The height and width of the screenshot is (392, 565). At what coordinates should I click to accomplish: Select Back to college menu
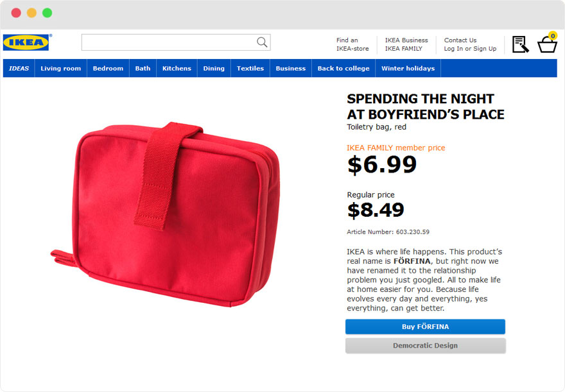pyautogui.click(x=343, y=69)
